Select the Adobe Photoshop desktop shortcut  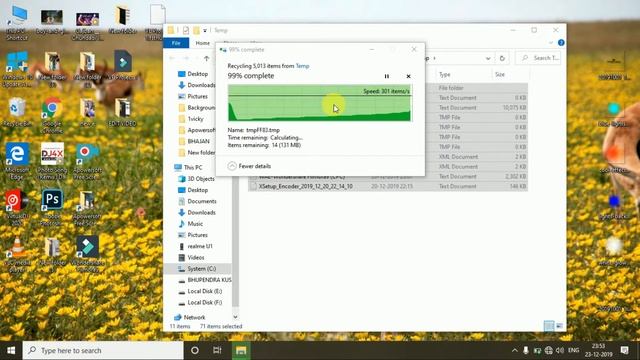52,208
